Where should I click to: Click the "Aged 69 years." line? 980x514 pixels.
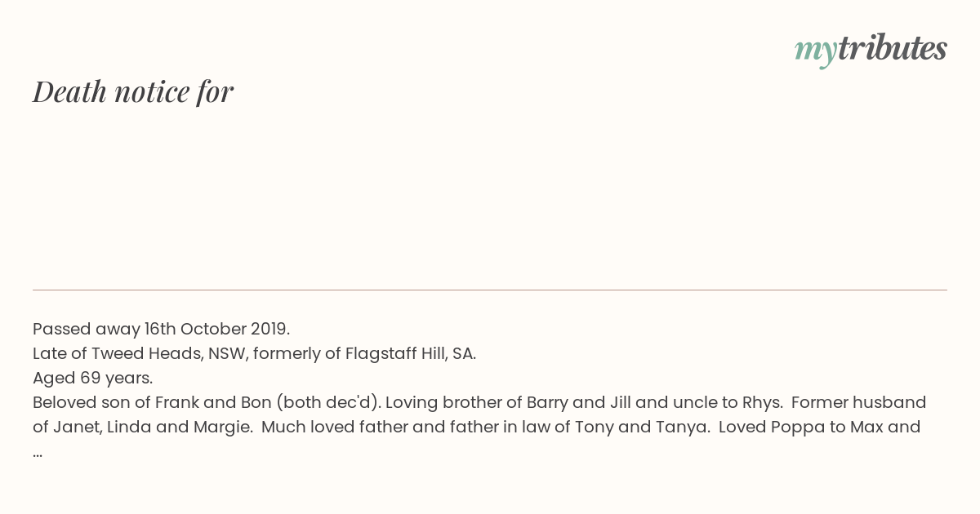tap(92, 378)
